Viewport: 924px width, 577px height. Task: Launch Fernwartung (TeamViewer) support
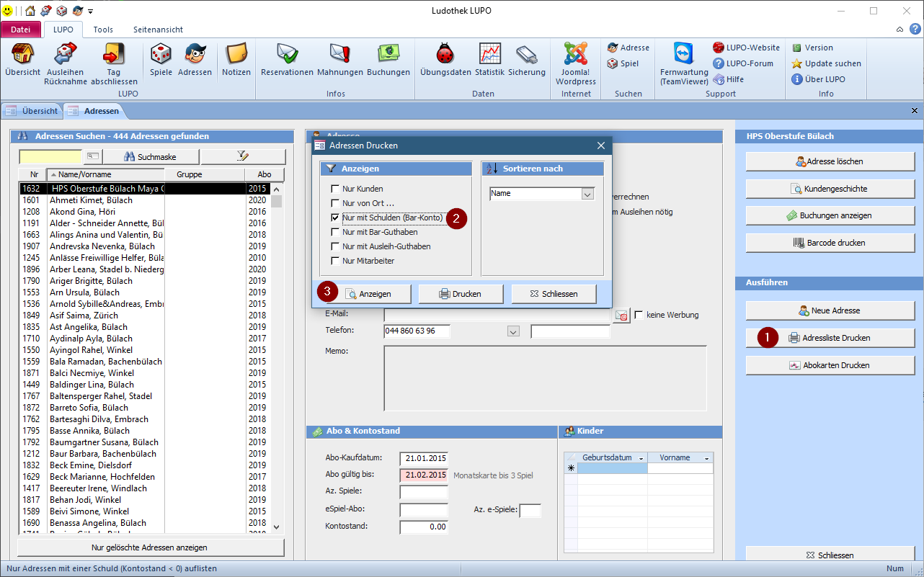click(x=683, y=64)
